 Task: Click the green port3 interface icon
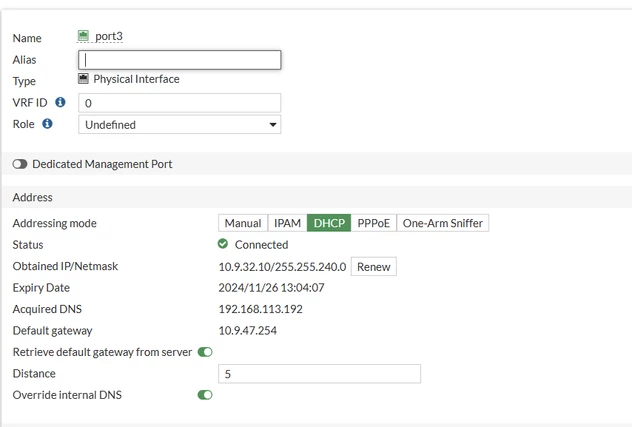click(83, 36)
